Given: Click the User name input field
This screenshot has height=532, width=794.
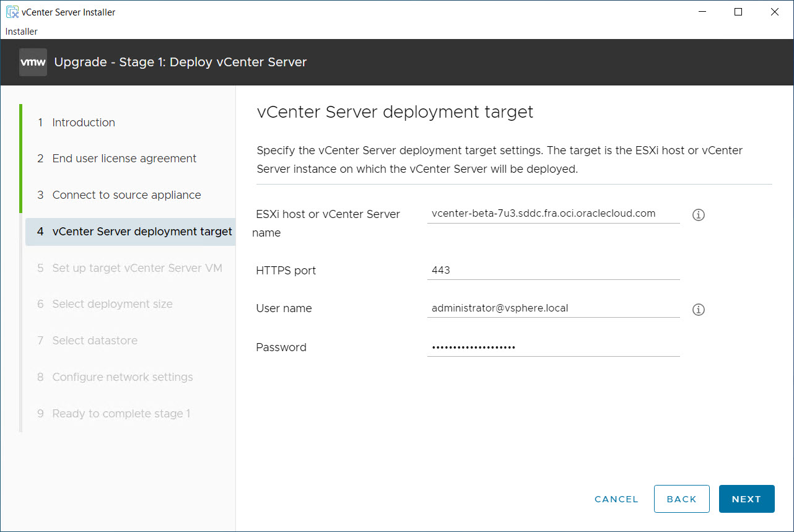Looking at the screenshot, I should (x=553, y=308).
